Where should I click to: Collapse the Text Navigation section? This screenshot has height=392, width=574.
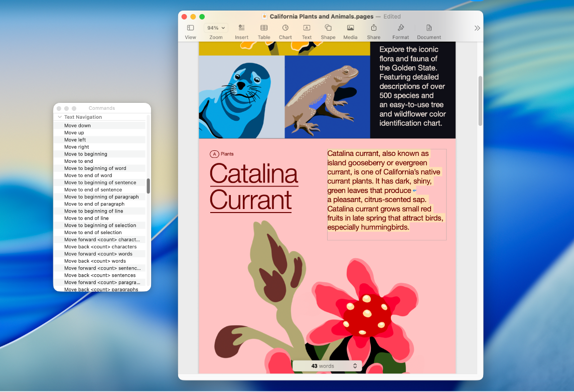coord(60,117)
